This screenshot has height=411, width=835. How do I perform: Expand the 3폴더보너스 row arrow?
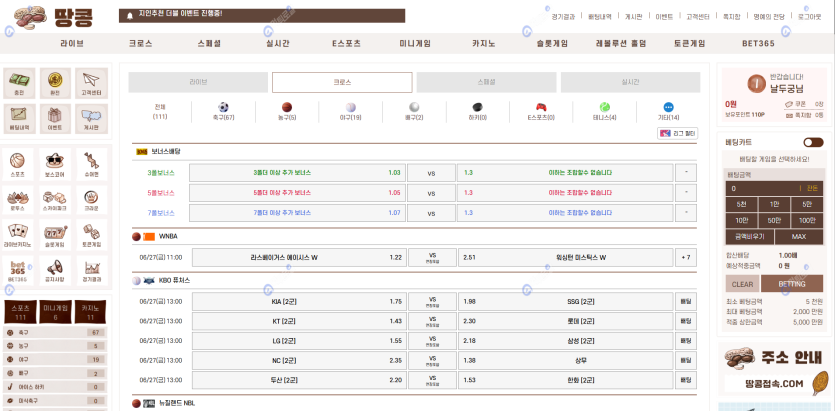tap(685, 172)
